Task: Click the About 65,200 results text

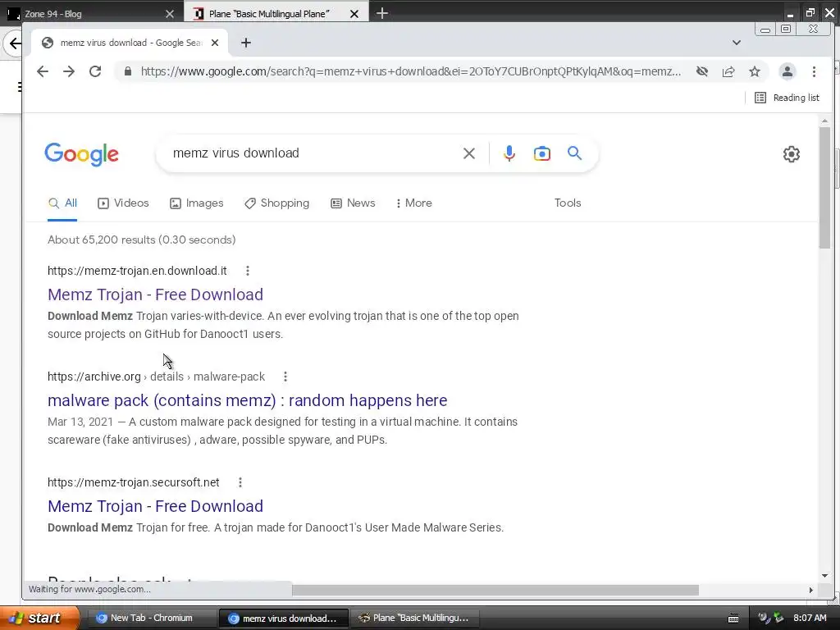Action: click(141, 240)
